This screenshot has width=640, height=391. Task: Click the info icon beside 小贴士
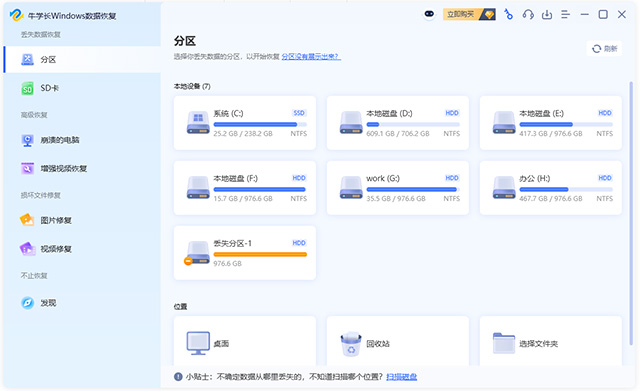click(x=178, y=377)
